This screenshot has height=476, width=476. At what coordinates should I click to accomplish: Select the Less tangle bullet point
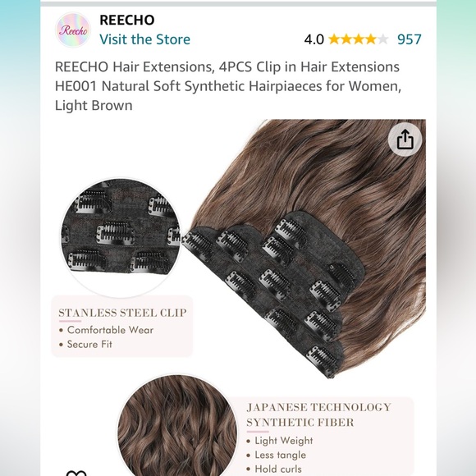[x=277, y=455]
